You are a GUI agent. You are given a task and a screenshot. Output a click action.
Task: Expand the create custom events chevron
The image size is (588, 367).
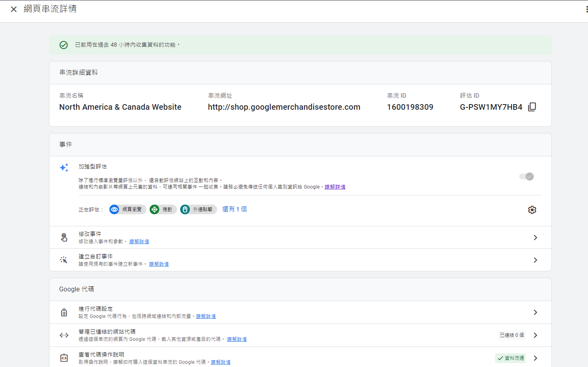click(x=535, y=260)
